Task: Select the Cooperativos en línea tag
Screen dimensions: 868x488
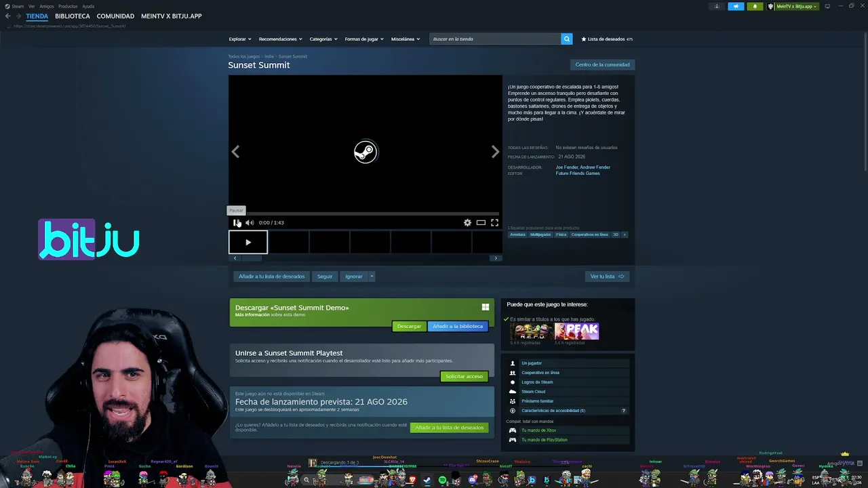Action: [x=589, y=235]
